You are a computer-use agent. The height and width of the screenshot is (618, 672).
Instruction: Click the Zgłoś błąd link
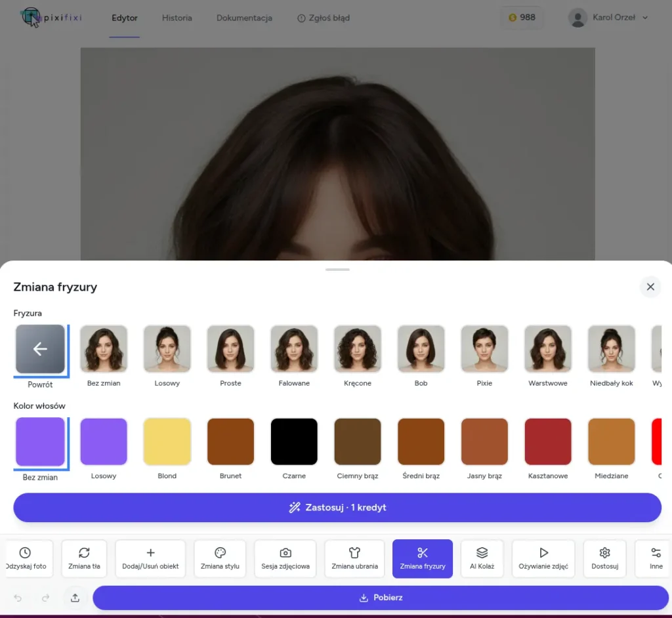[324, 18]
